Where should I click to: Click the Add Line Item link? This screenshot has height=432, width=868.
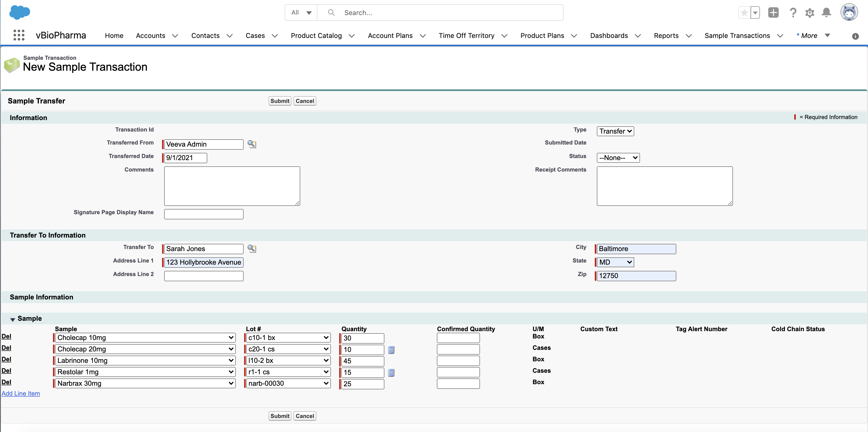point(21,393)
